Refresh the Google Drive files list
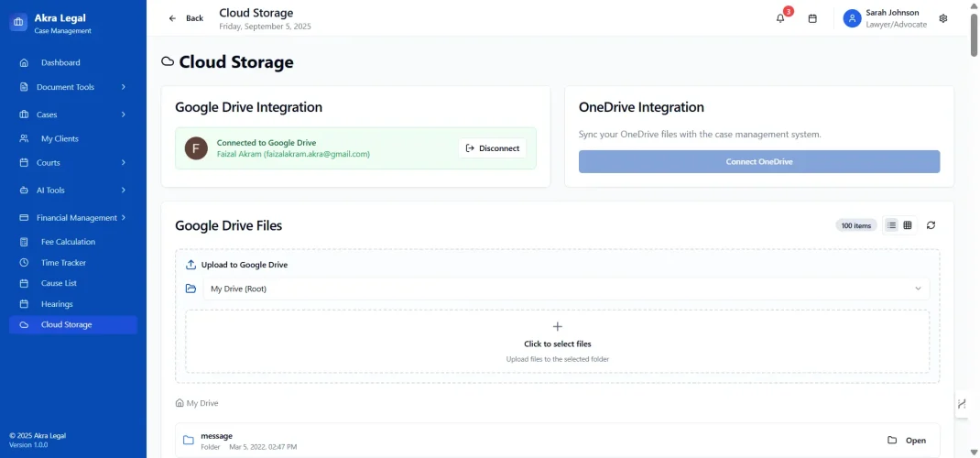The width and height of the screenshot is (980, 458). (931, 225)
